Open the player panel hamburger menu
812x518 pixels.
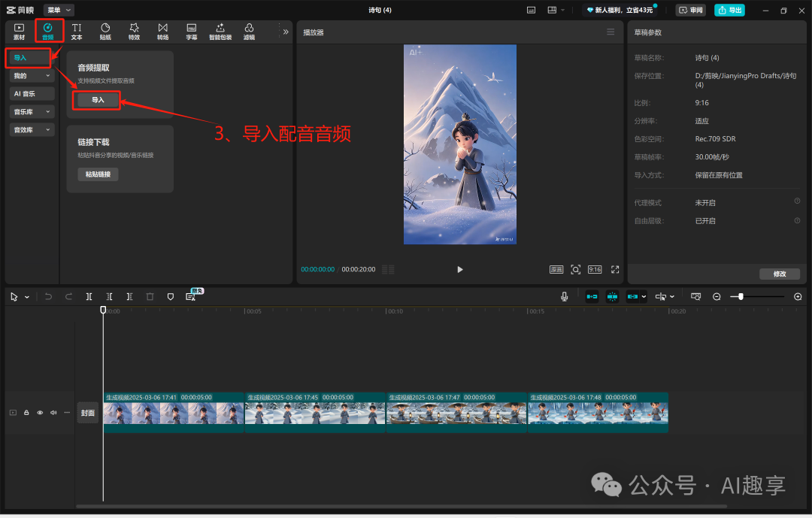[x=611, y=32]
